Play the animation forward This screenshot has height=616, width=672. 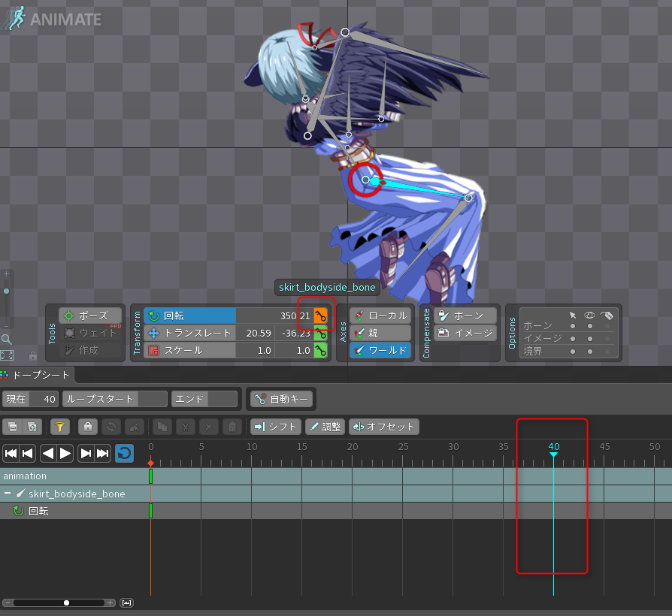pos(65,453)
